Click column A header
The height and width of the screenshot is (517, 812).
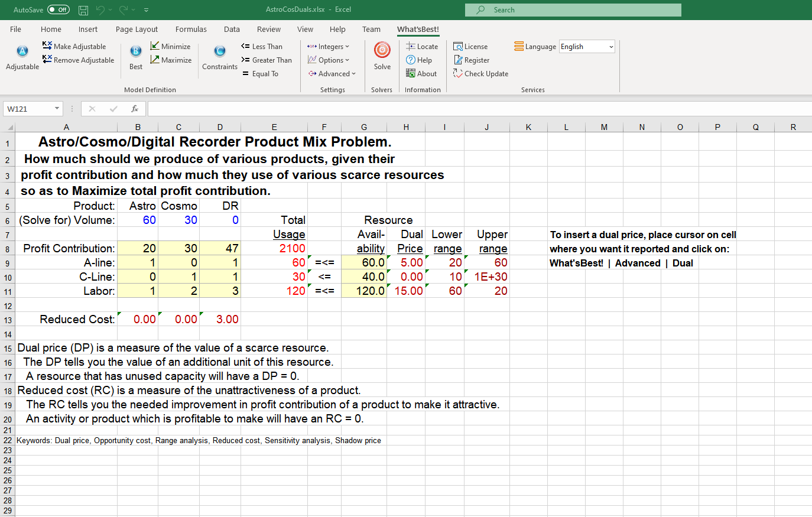point(66,127)
